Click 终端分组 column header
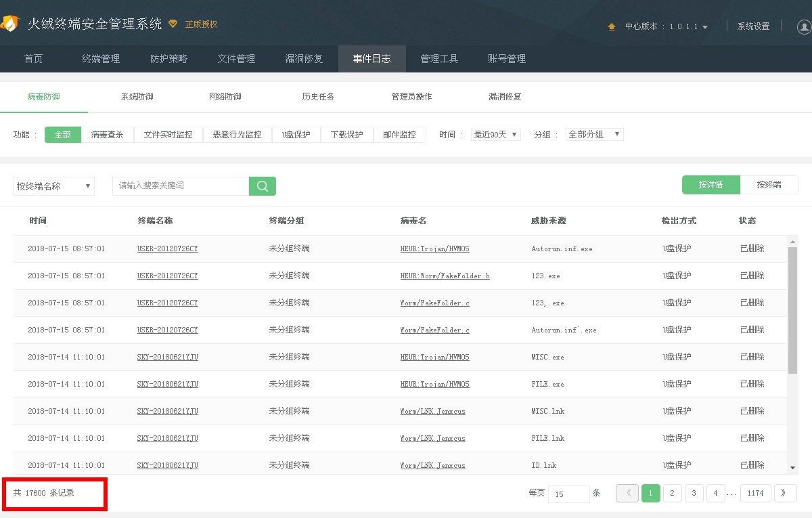The height and width of the screenshot is (518, 812). 286,221
